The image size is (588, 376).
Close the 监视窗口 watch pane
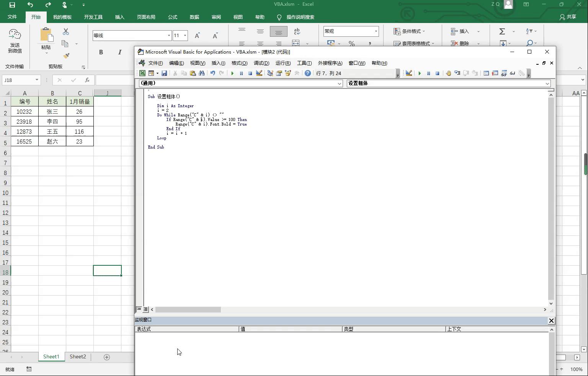coord(551,320)
